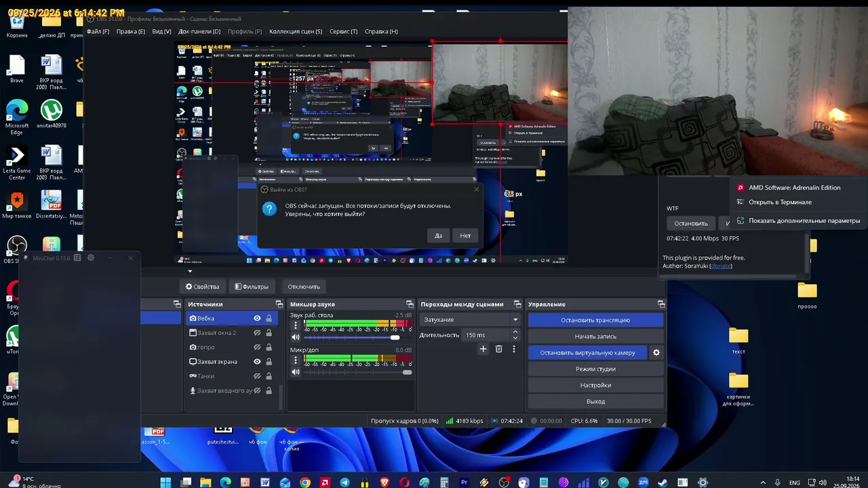Open Свойства (properties) of selected source

click(202, 287)
